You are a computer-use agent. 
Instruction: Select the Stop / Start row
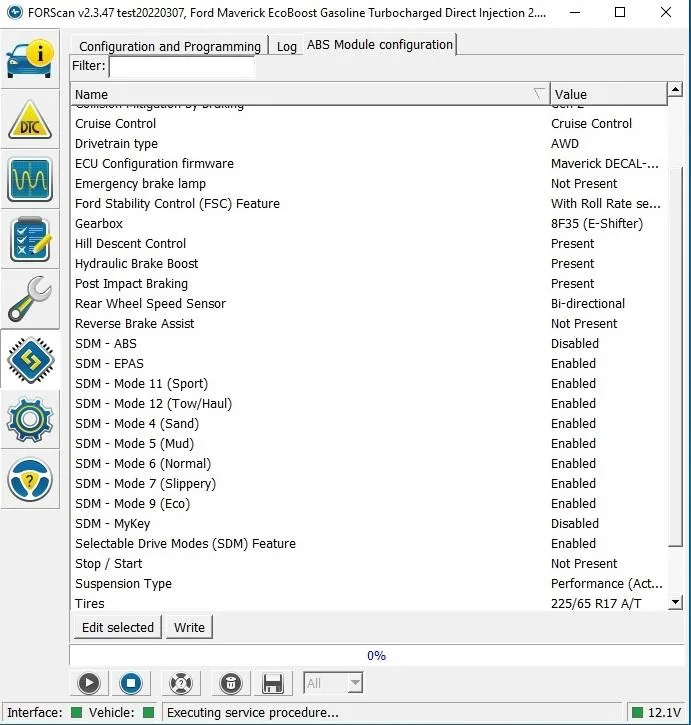coord(369,563)
